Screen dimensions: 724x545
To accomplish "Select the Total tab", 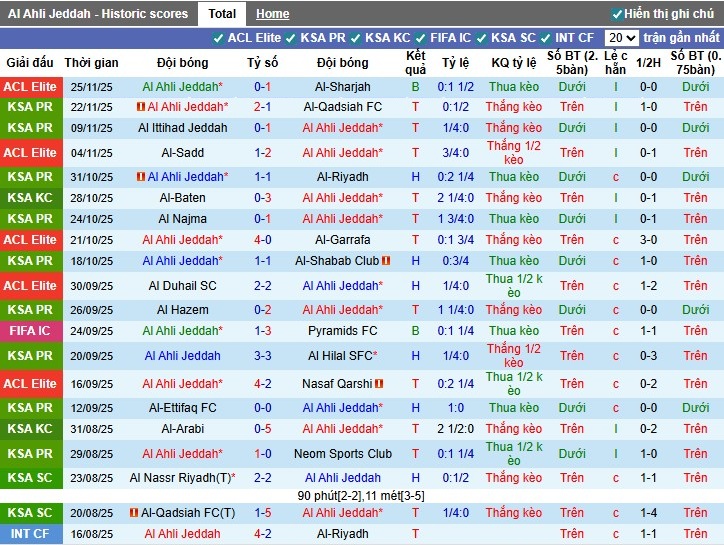I will 222,14.
